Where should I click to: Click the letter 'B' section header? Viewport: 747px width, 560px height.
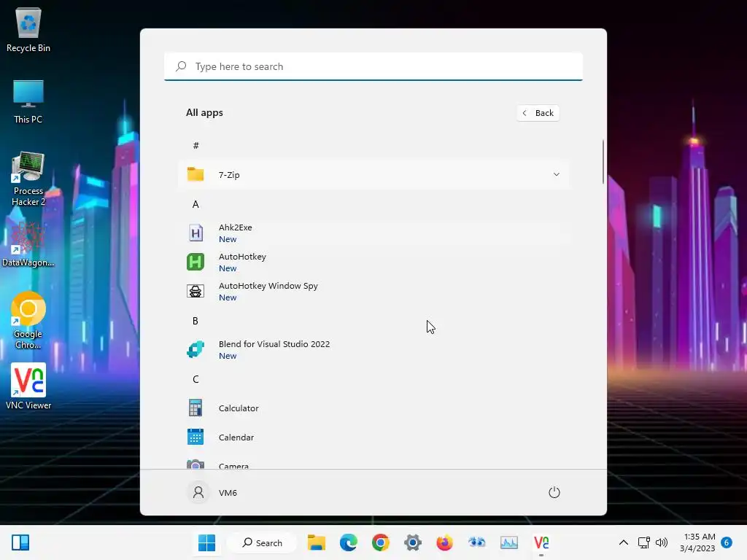pos(196,321)
